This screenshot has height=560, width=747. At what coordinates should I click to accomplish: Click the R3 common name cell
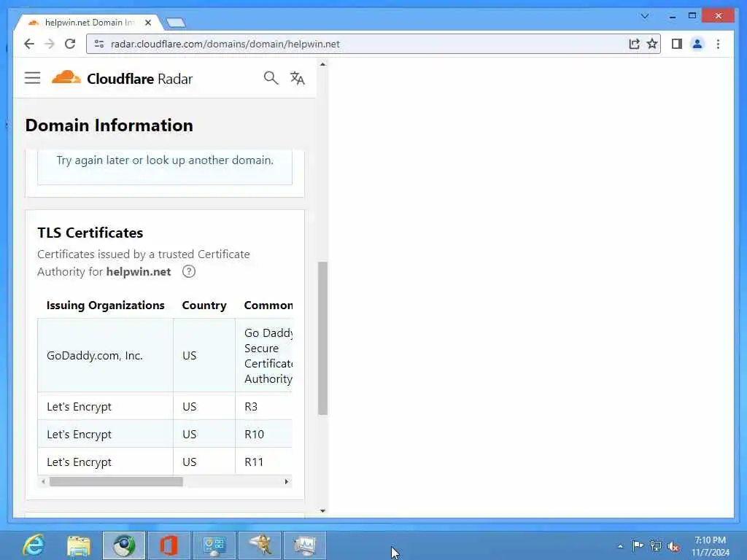tap(264, 406)
